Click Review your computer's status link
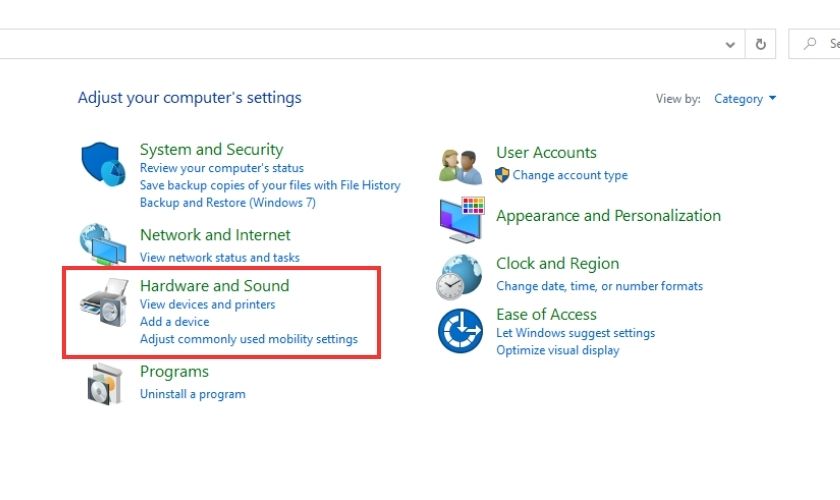The height and width of the screenshot is (500, 840). tap(221, 168)
